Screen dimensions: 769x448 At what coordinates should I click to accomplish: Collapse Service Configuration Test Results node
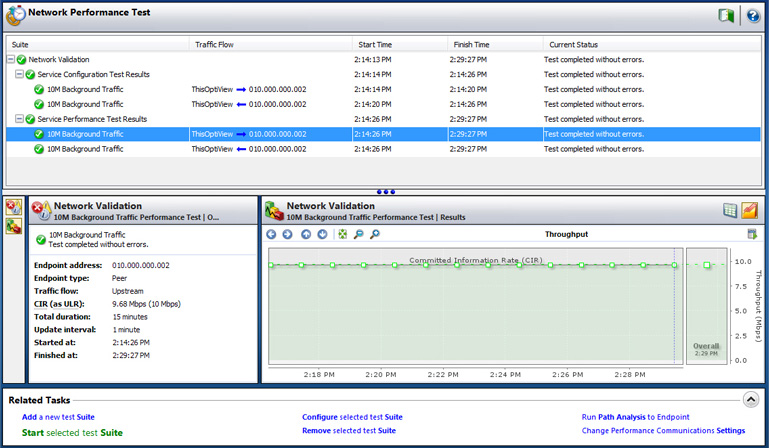point(19,74)
